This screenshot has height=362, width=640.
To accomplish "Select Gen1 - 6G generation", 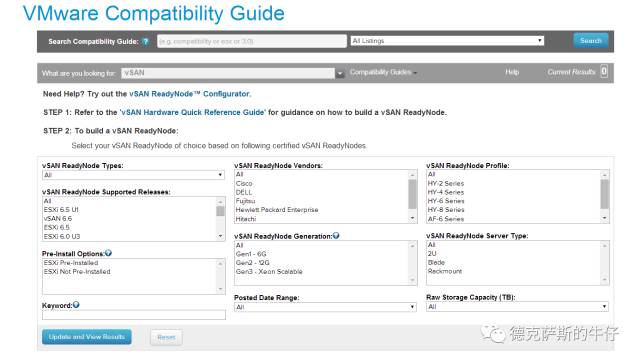I will click(x=251, y=254).
